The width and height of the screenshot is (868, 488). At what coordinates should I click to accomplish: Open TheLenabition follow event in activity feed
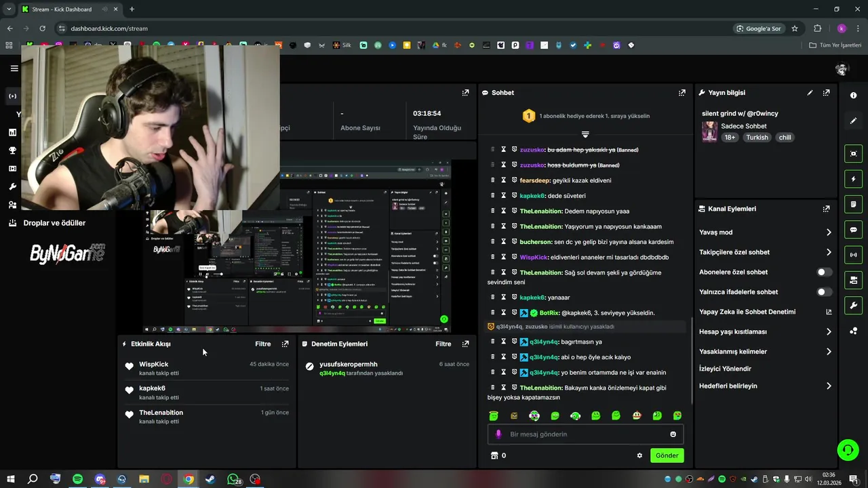(x=207, y=417)
